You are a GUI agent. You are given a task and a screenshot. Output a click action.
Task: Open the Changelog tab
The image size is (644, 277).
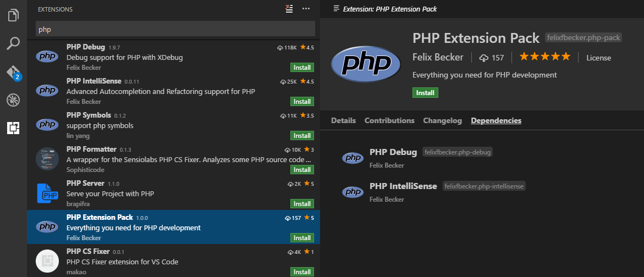pyautogui.click(x=442, y=120)
